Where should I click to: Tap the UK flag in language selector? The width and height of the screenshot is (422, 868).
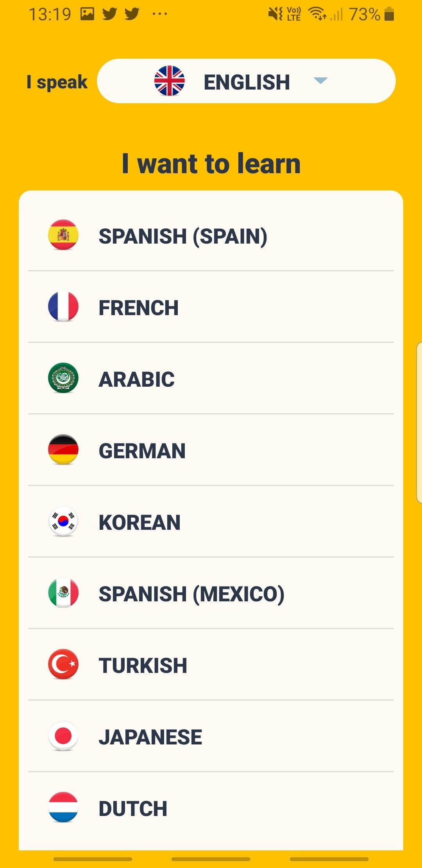point(169,81)
